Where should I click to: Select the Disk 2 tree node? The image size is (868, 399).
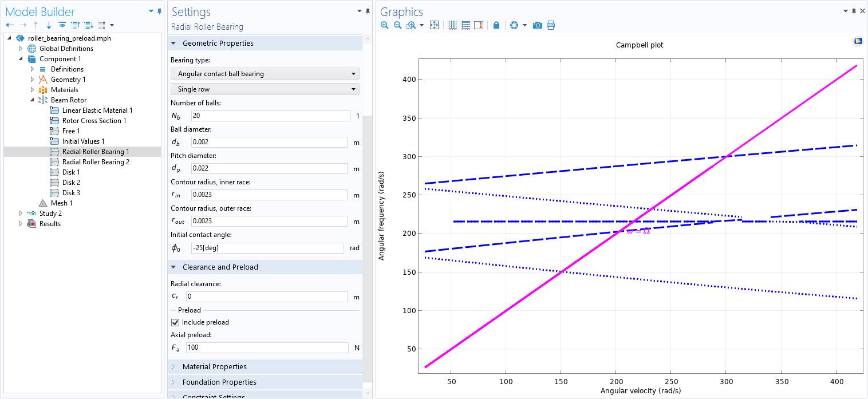point(71,183)
